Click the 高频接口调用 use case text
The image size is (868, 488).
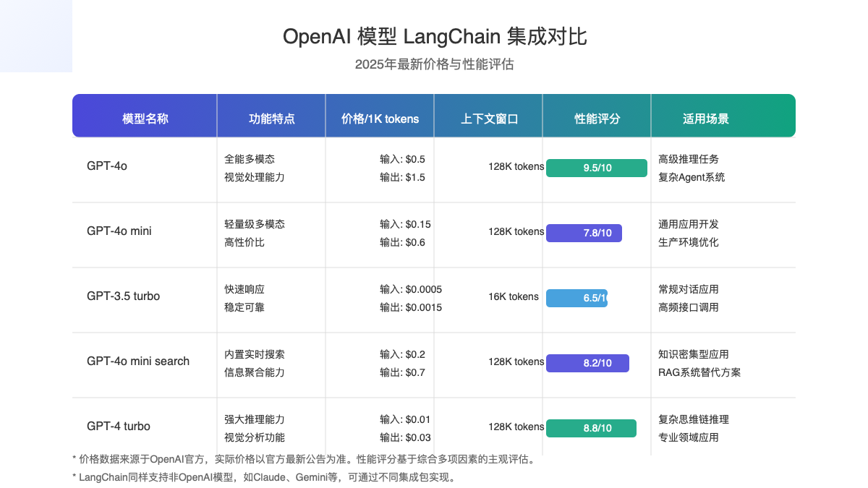coord(689,307)
